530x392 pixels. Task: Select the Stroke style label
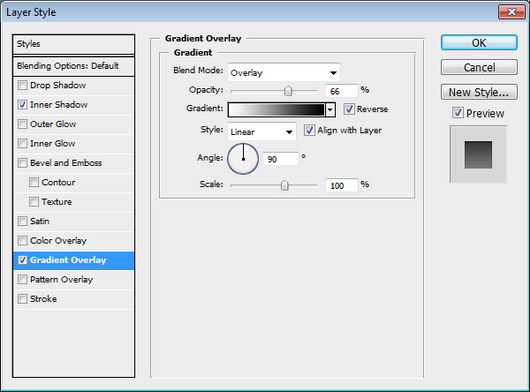tap(43, 299)
